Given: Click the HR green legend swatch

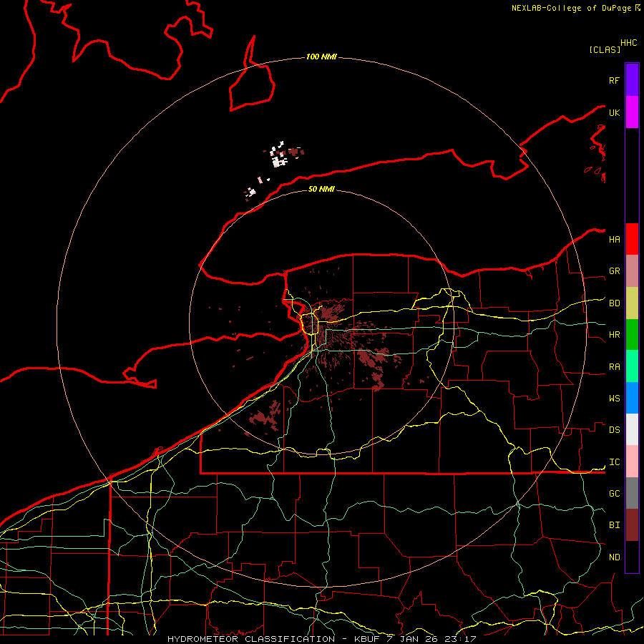Looking at the screenshot, I should tap(632, 334).
